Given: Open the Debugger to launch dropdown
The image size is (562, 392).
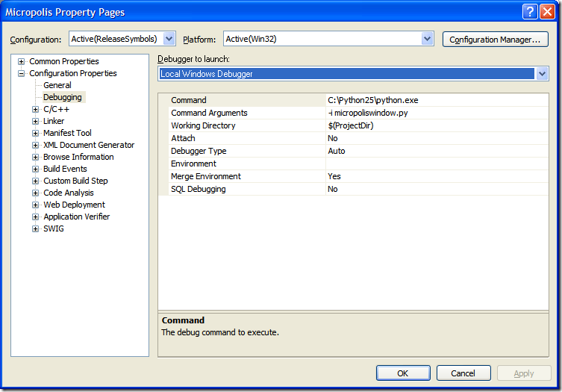Looking at the screenshot, I should click(542, 74).
